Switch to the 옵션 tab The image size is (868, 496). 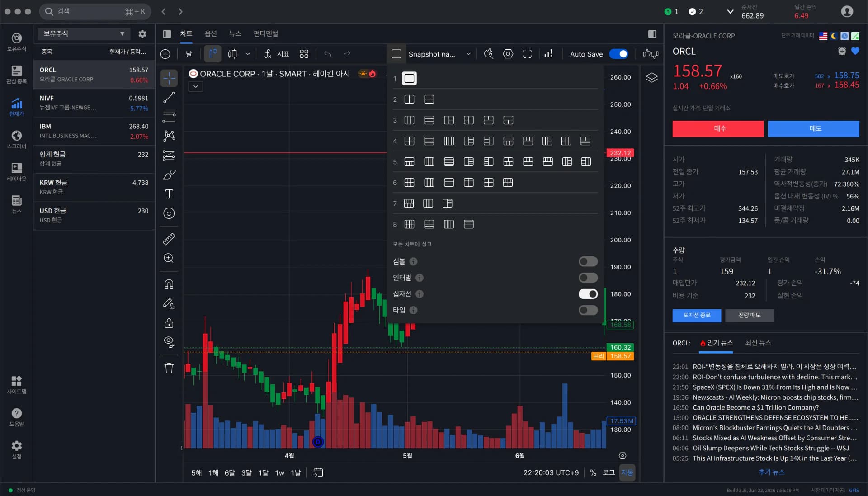(211, 34)
